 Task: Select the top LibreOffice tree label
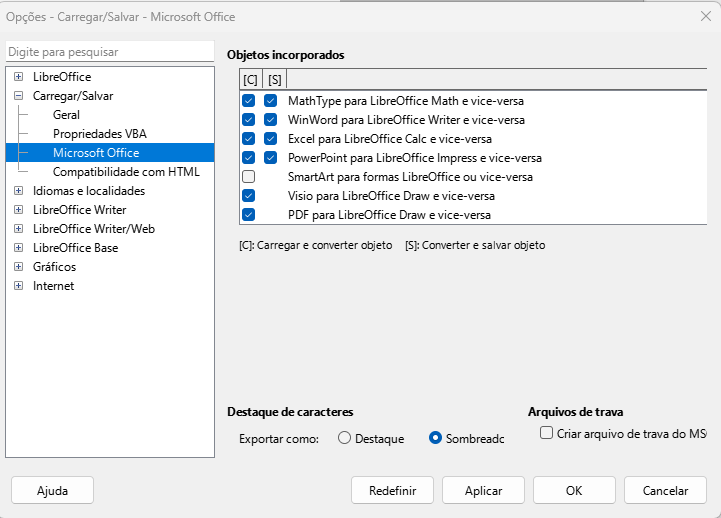[x=62, y=77]
